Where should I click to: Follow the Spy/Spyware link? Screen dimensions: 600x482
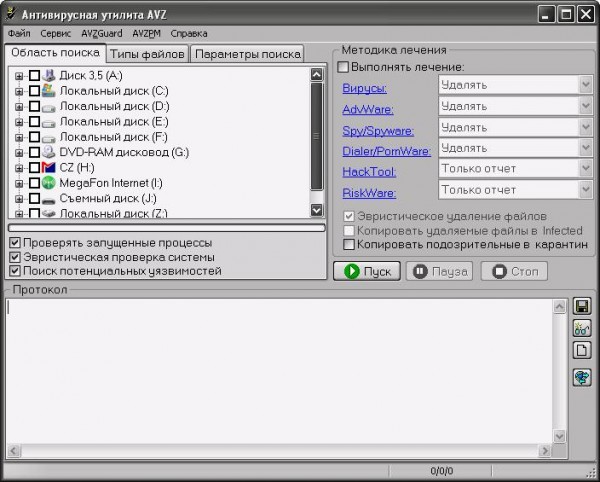[378, 131]
